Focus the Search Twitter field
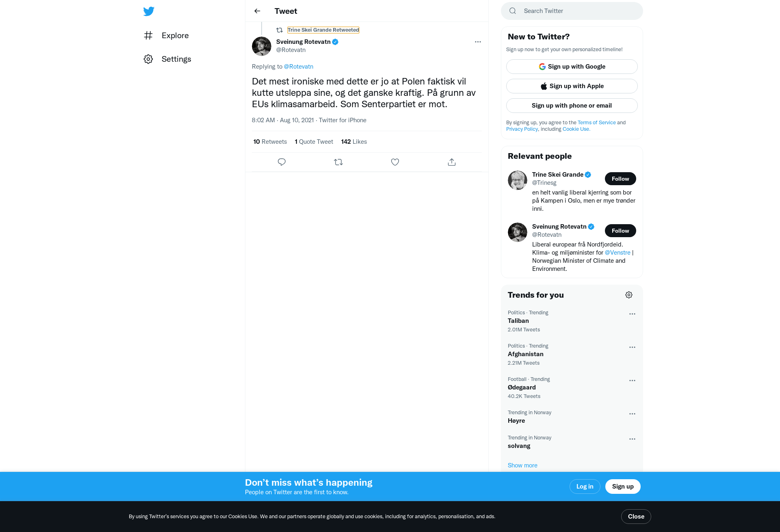The width and height of the screenshot is (780, 532). [572, 11]
